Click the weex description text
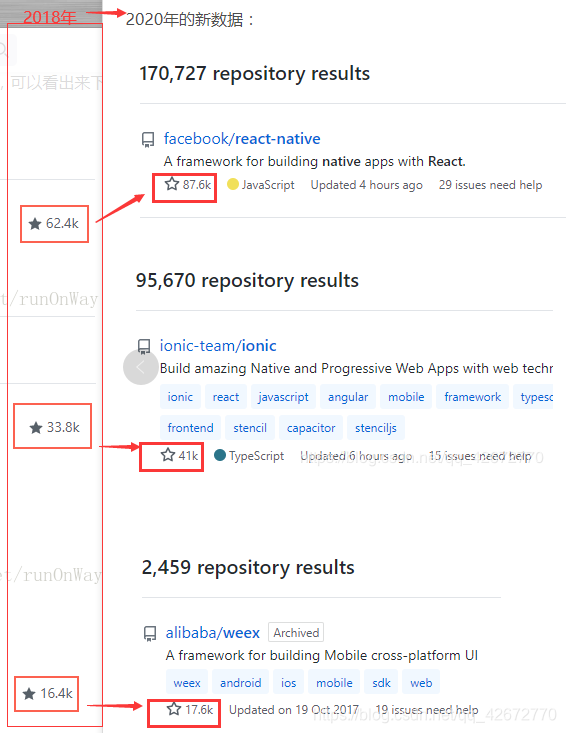Screen dimensions: 566x733 322,655
